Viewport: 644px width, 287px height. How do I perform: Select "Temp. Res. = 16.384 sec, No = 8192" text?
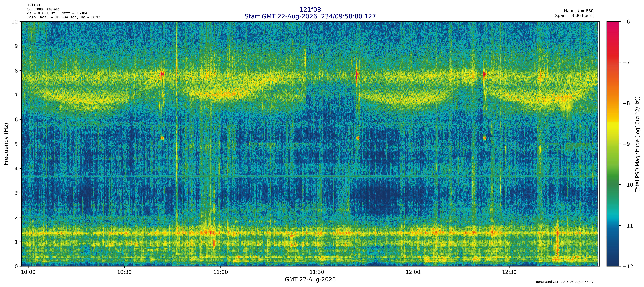pos(64,17)
